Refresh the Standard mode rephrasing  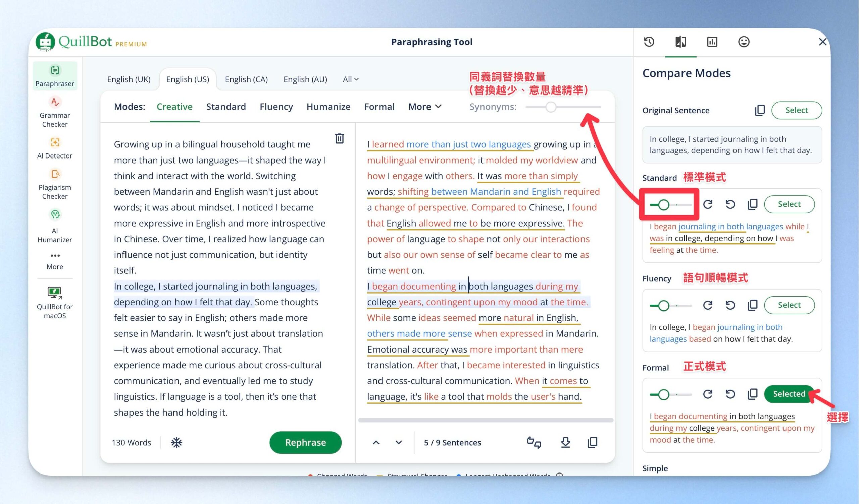pyautogui.click(x=708, y=204)
